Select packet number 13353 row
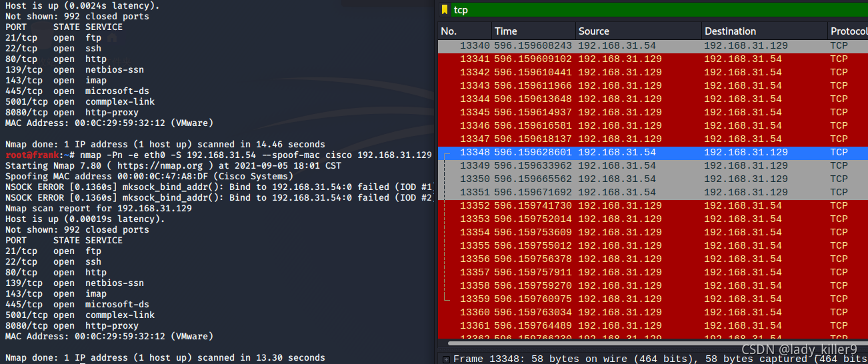Screen dimensions: 868x364 pyautogui.click(x=653, y=219)
